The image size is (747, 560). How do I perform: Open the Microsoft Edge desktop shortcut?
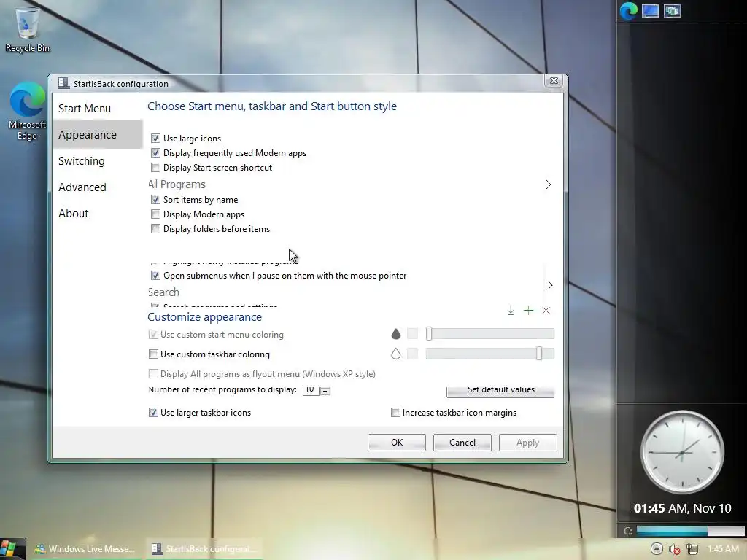[x=27, y=111]
